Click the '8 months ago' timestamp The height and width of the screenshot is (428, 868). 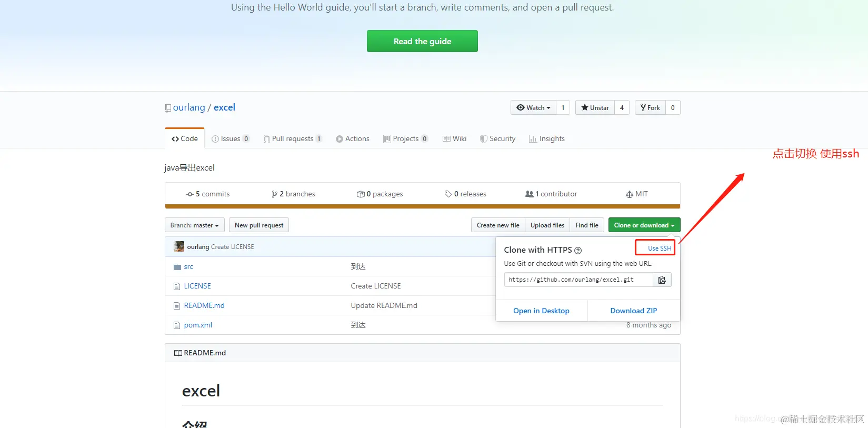[x=648, y=325]
